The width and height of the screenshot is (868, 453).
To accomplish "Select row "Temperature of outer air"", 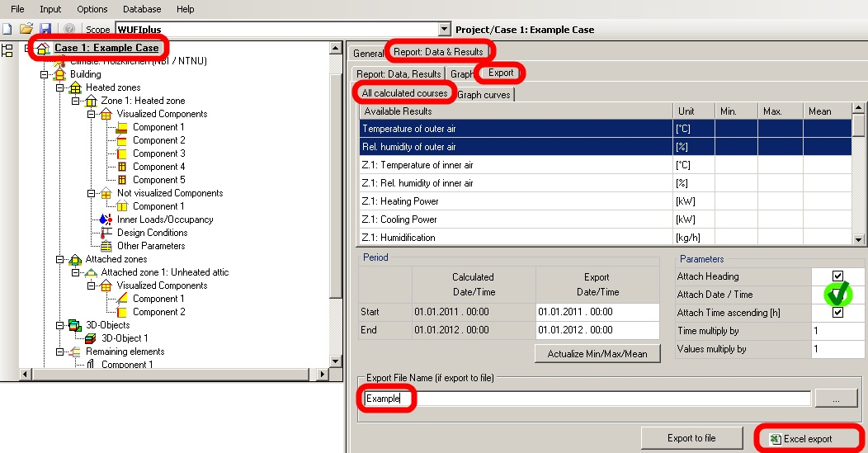I will (606, 129).
